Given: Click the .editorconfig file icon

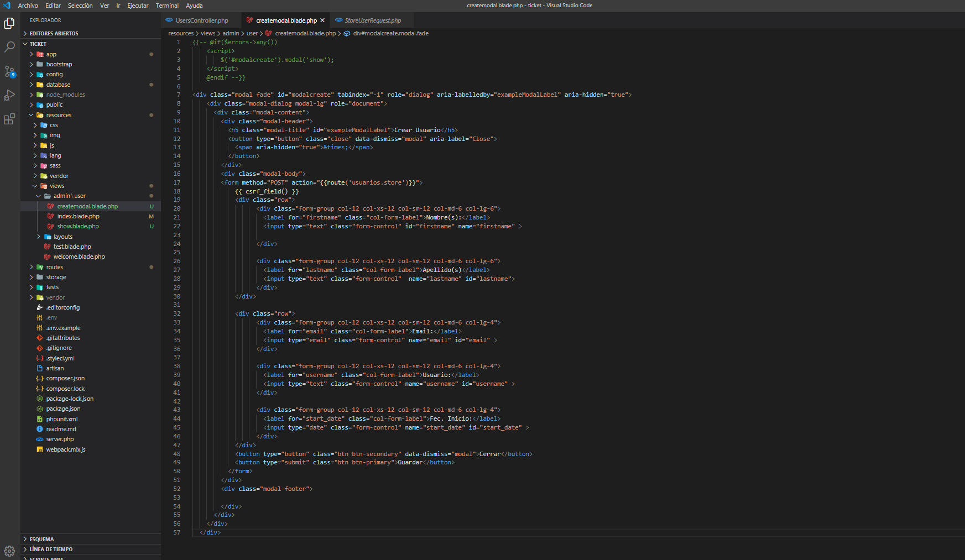Looking at the screenshot, I should pyautogui.click(x=40, y=307).
